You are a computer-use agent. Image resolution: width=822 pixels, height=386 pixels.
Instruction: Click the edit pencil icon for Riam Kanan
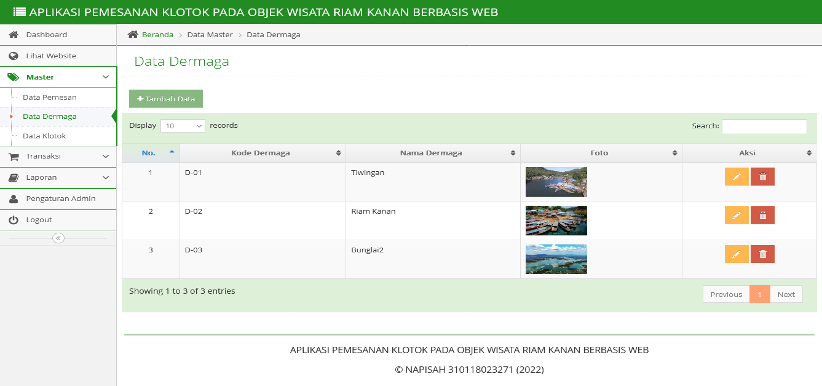(x=737, y=215)
